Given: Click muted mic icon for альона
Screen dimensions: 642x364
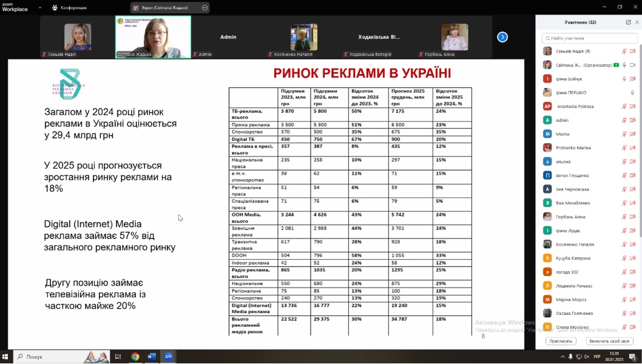Looking at the screenshot, I should click(624, 161).
